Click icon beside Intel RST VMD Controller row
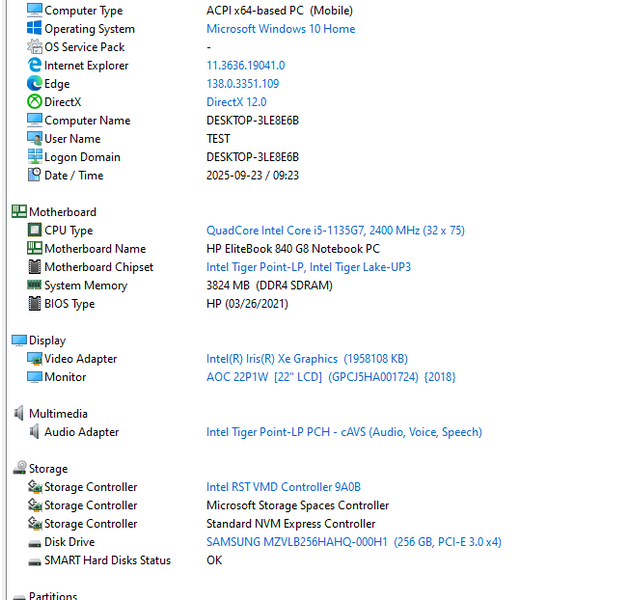This screenshot has width=628, height=600. coord(34,487)
